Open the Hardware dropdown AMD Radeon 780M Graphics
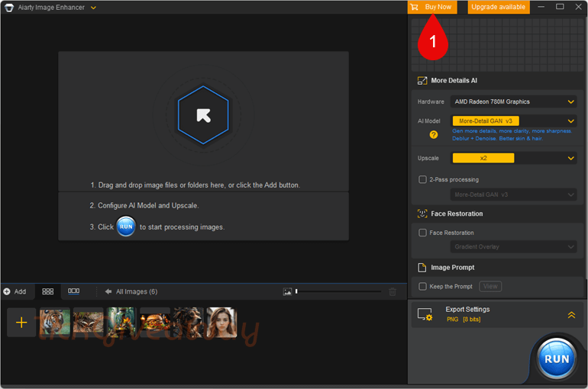This screenshot has height=389, width=588. click(513, 101)
